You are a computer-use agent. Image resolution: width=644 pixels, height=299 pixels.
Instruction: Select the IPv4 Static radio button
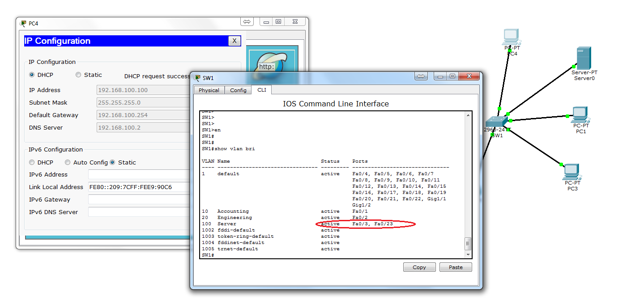[x=78, y=75]
